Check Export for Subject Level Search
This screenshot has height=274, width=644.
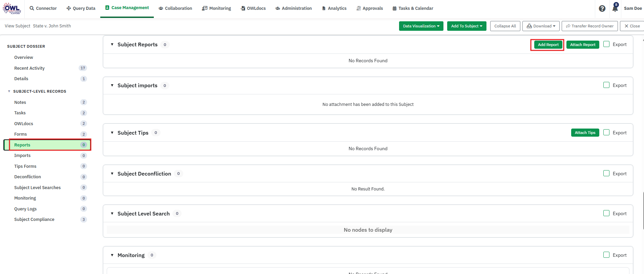click(x=606, y=213)
